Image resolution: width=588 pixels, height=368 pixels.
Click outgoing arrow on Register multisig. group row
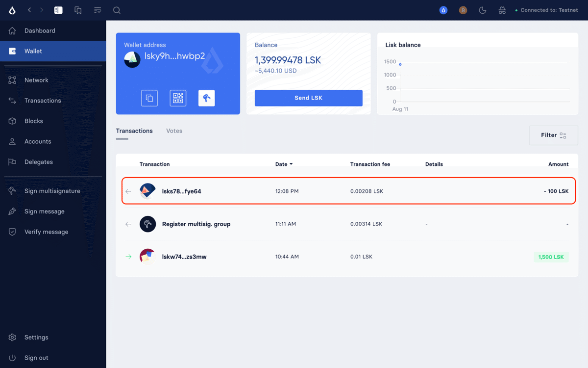(128, 224)
